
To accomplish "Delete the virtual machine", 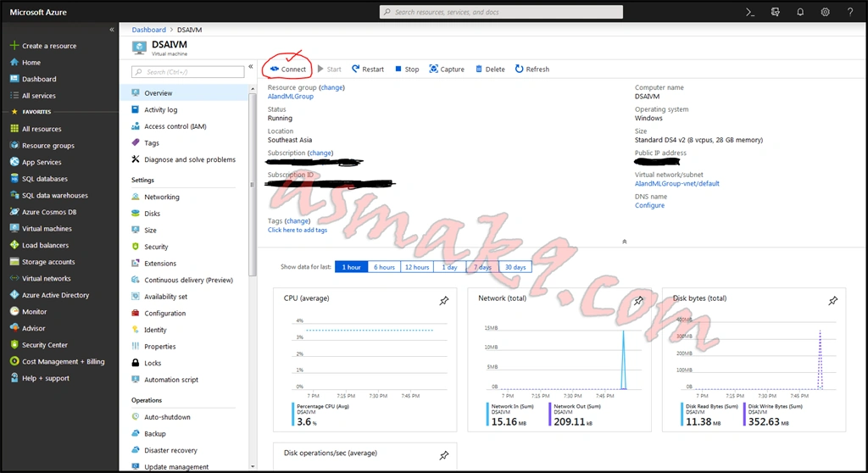I will [x=490, y=70].
